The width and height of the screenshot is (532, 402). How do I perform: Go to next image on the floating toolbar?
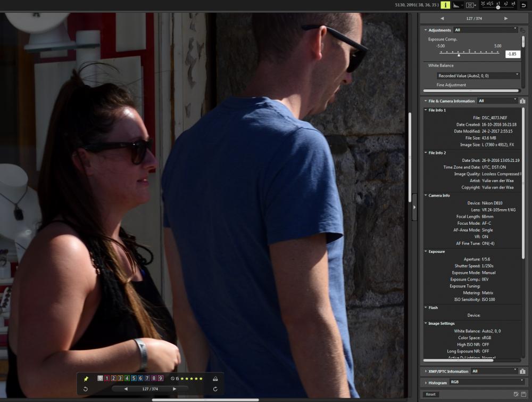pyautogui.click(x=174, y=389)
